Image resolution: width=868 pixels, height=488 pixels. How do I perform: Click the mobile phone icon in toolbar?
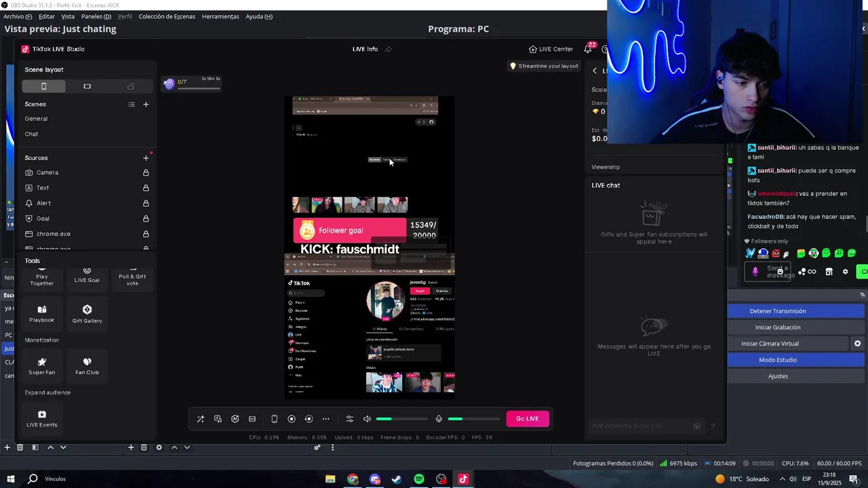(x=274, y=419)
